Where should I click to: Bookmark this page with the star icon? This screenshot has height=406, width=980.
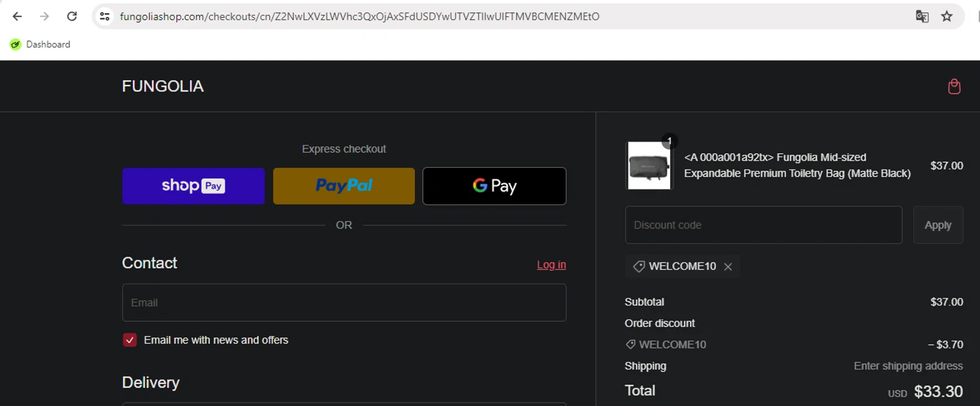coord(947,16)
